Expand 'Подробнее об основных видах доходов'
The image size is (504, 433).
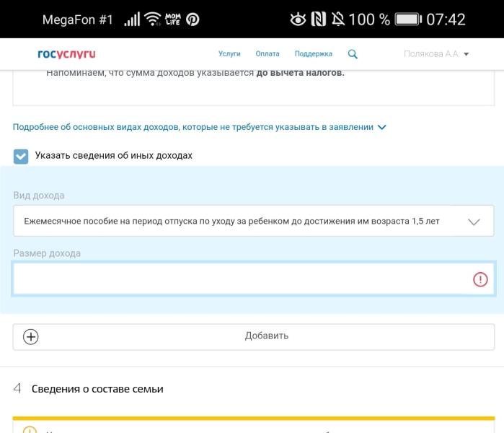tap(199, 127)
